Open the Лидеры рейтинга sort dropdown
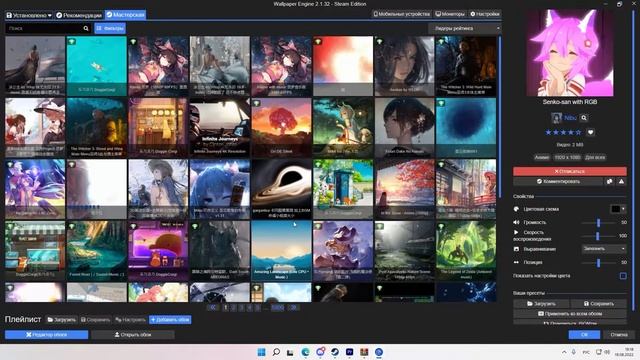 click(464, 28)
